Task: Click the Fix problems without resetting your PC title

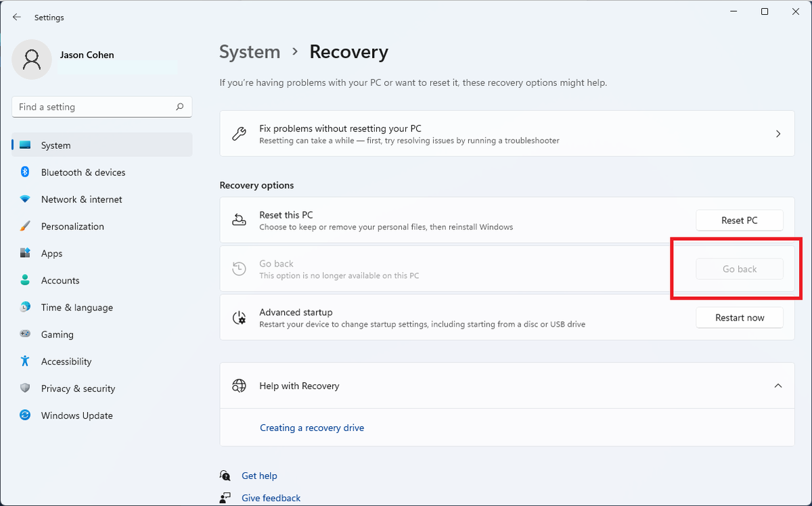Action: [x=340, y=129]
